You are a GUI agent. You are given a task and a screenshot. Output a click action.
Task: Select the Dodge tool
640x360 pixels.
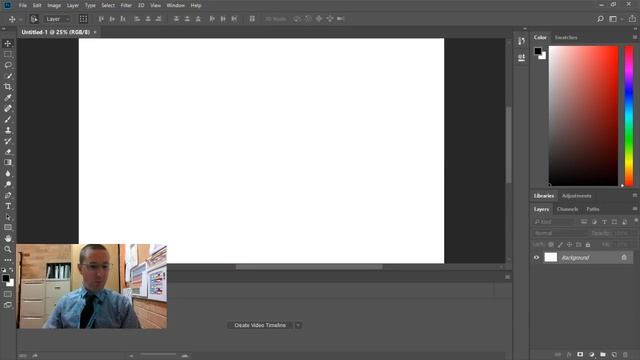(x=8, y=184)
